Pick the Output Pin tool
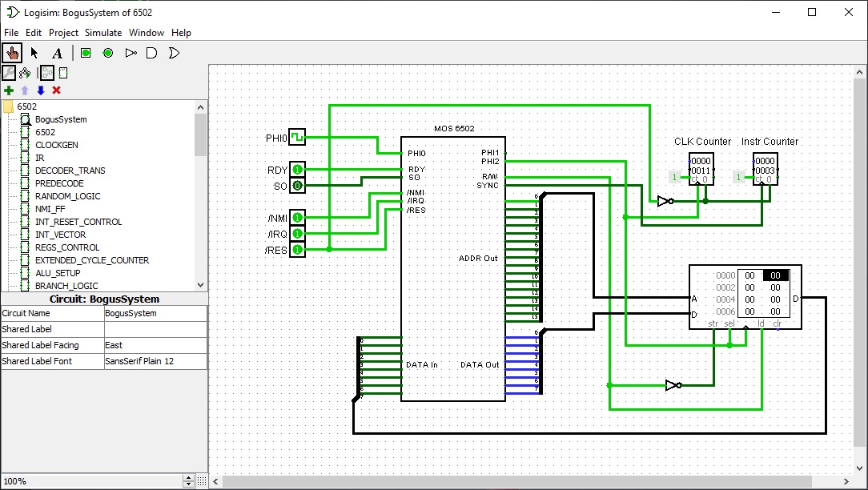Screen dimensions: 868x490 (x=107, y=53)
